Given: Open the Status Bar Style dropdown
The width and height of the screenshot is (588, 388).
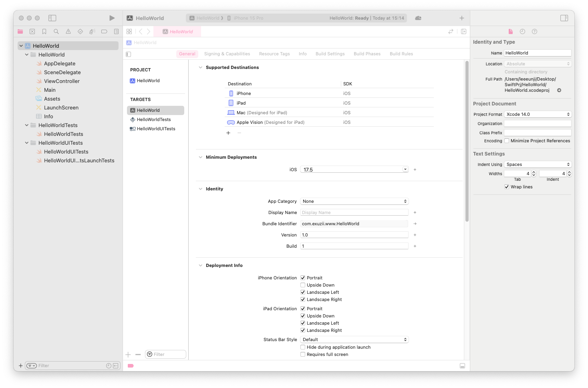Looking at the screenshot, I should click(x=354, y=339).
